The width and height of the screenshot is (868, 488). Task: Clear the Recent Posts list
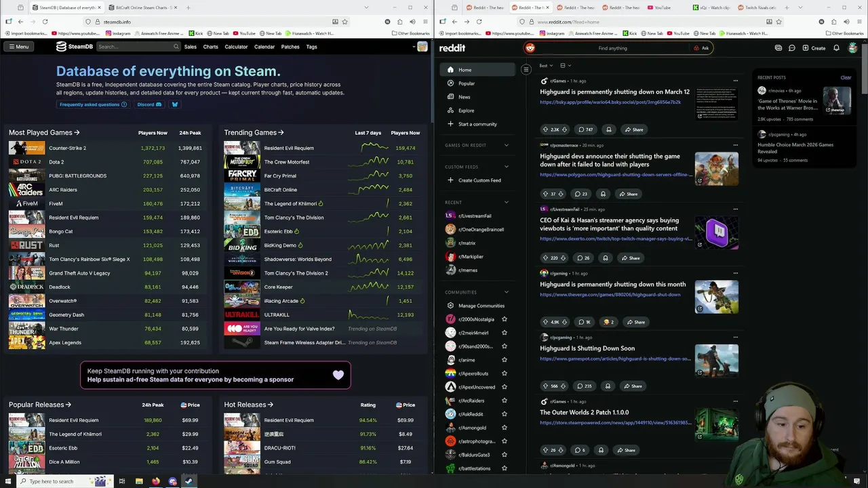(846, 77)
